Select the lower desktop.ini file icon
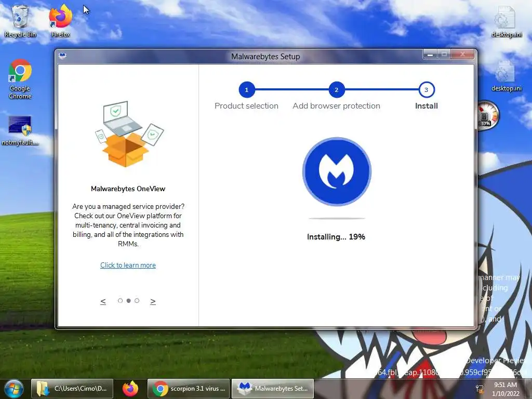Image resolution: width=532 pixels, height=399 pixels. point(506,76)
